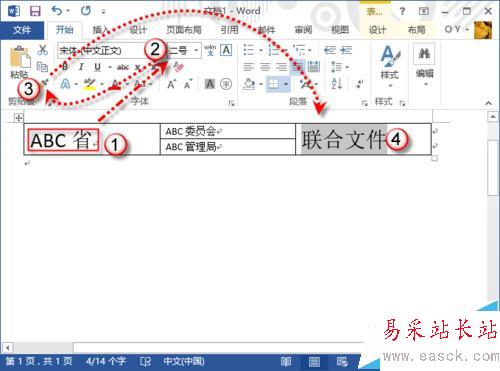Click the web layout view icon
Screen dimensions: 500x371
click(x=342, y=362)
